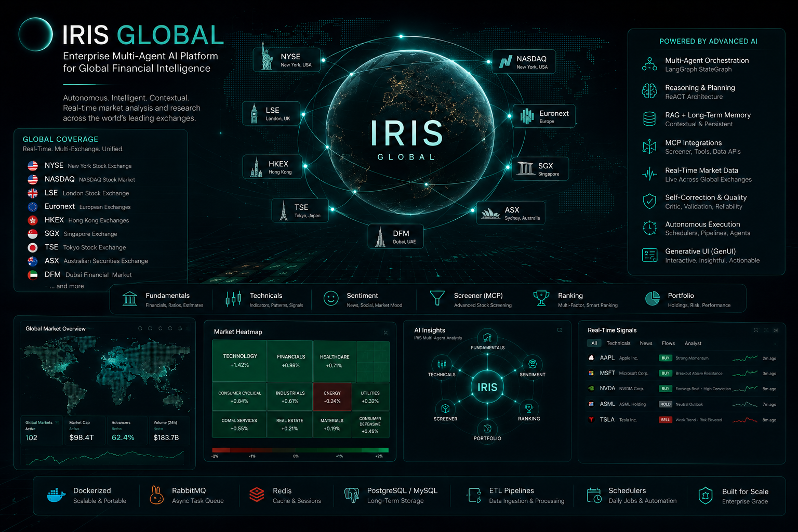Viewport: 798px width, 532px height.
Task: Click the central IRIS node in AI Insights
Action: [x=487, y=387]
